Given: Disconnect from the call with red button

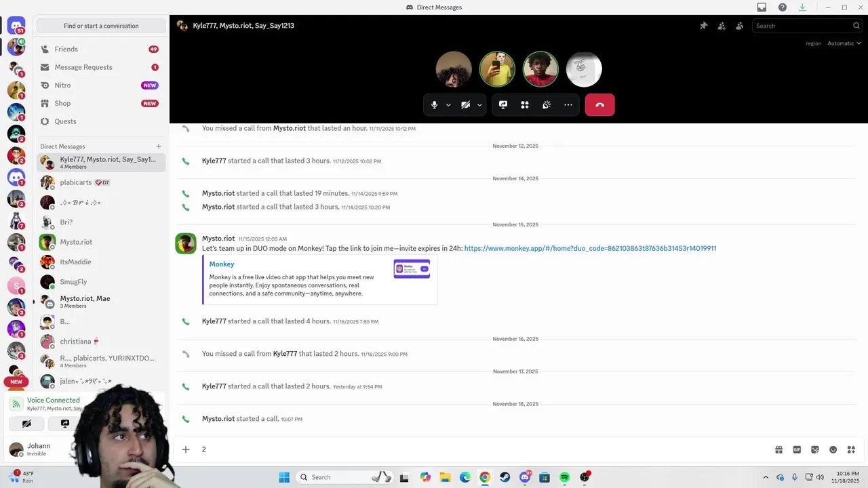Looking at the screenshot, I should (x=599, y=105).
